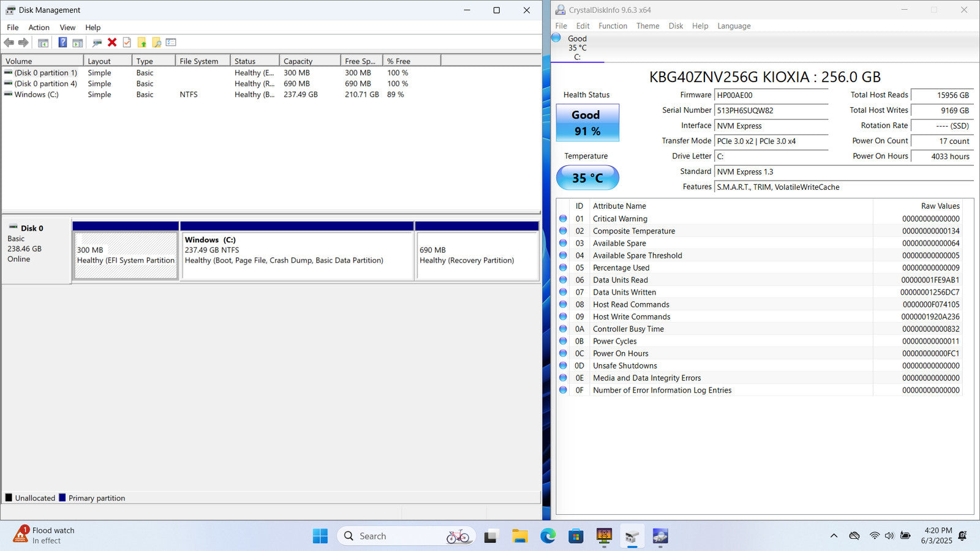Open Task View from the taskbar
This screenshot has height=551, width=980.
pos(491,536)
